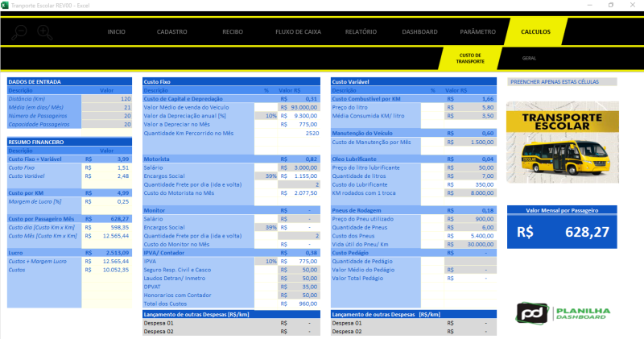This screenshot has width=644, height=339.
Task: Select the Valor Médio de venda do Veículo cell
Action: coord(298,107)
